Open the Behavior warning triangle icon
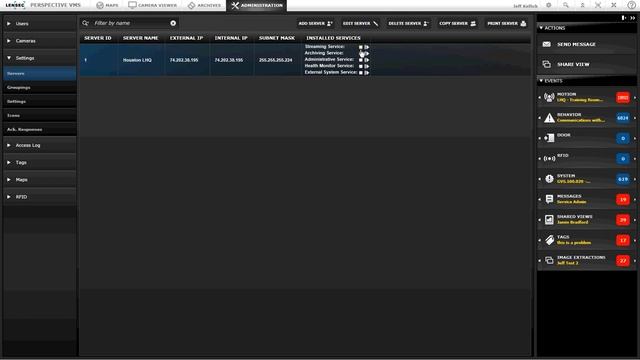 click(549, 118)
